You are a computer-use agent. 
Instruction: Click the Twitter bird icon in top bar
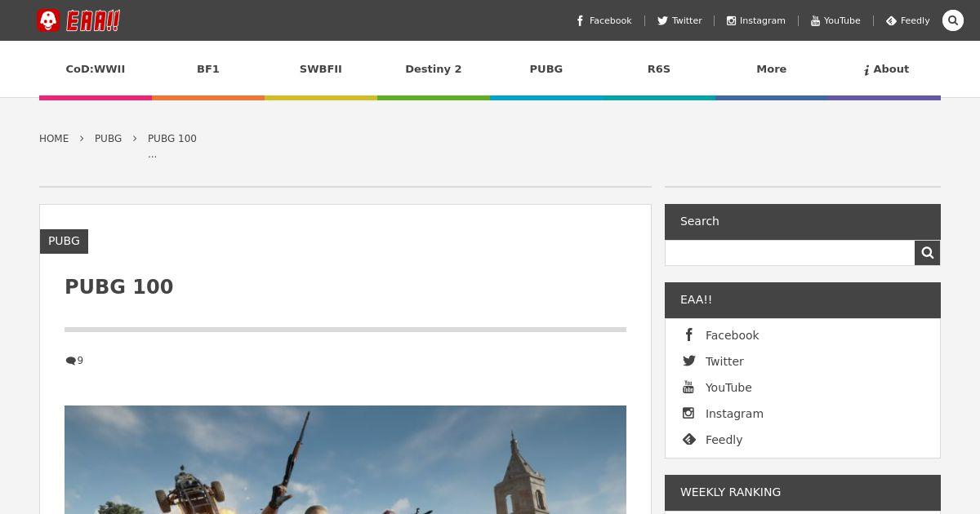pyautogui.click(x=662, y=21)
